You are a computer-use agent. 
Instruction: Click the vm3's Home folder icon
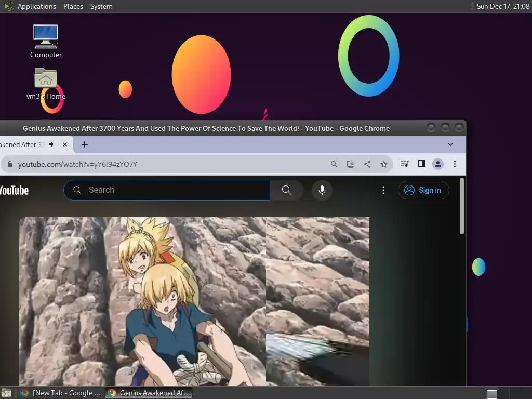tap(46, 84)
